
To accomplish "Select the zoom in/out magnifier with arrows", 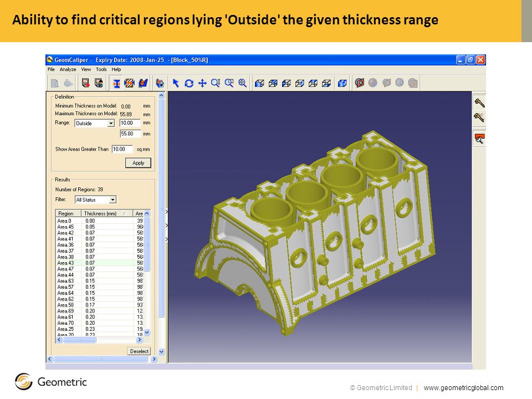I will [216, 83].
